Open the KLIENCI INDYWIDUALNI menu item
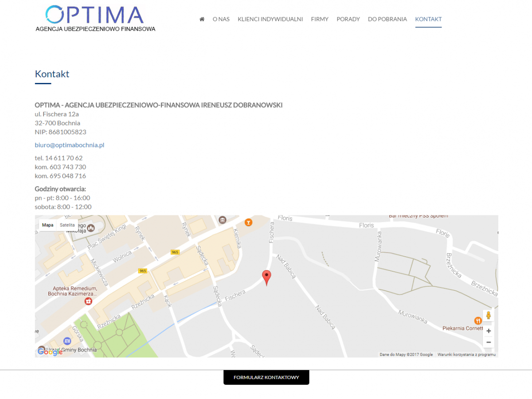 (x=270, y=19)
